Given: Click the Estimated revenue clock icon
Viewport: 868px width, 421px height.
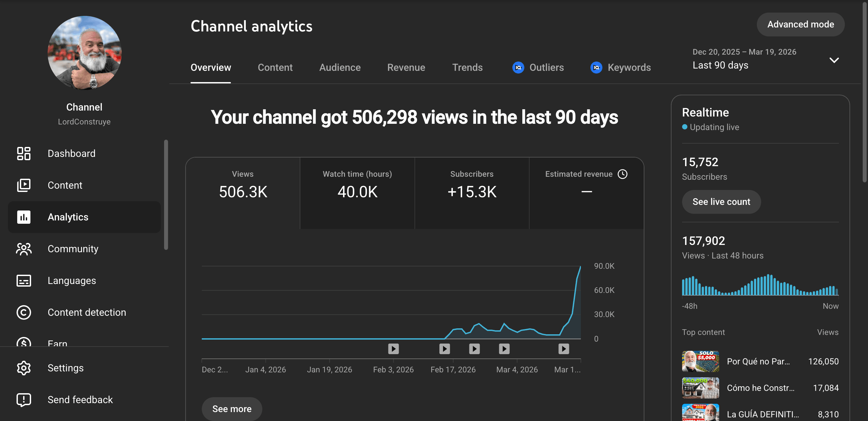Looking at the screenshot, I should (622, 174).
